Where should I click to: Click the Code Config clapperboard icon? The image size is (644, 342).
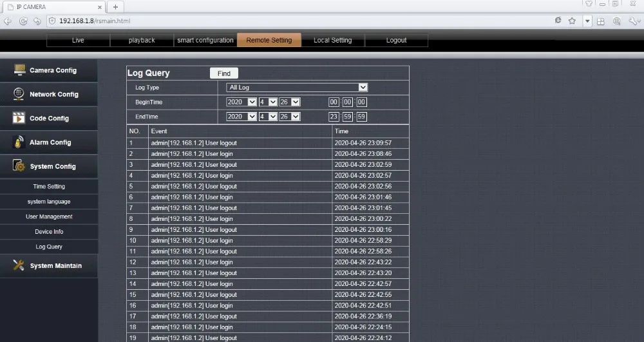(x=19, y=118)
